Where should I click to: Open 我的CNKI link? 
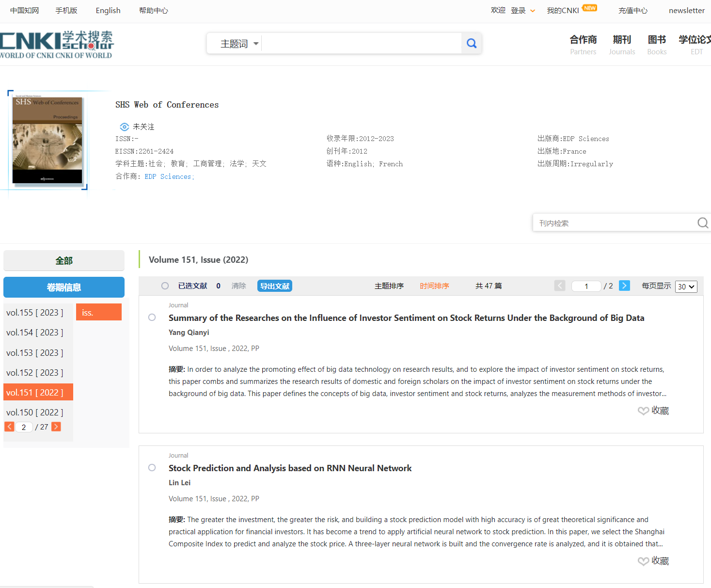tap(563, 11)
